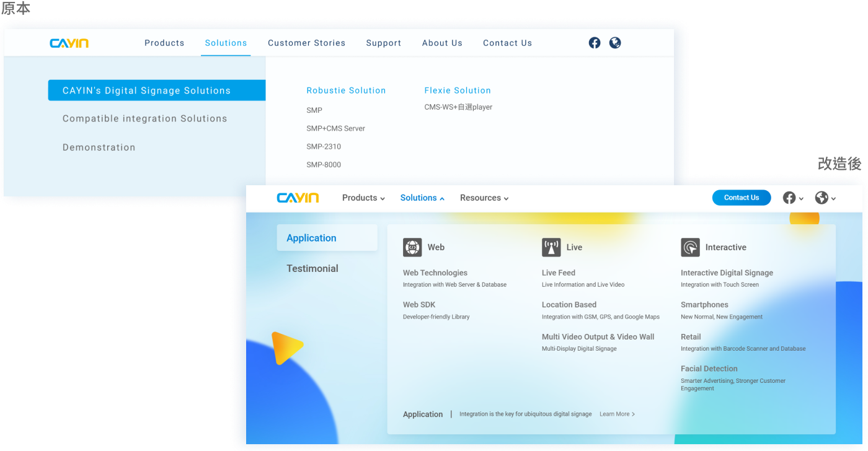The width and height of the screenshot is (868, 451).
Task: Click 'Integration is the key for ubiquitous digital signage'
Action: tap(526, 414)
